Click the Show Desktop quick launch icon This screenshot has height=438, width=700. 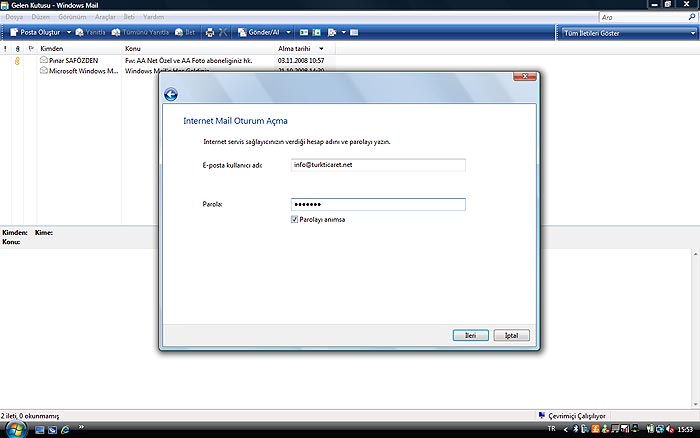(40, 430)
